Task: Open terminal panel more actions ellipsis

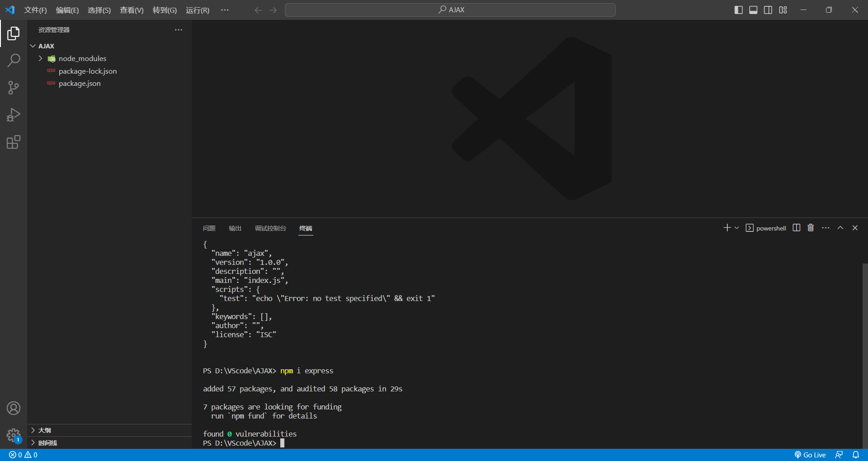Action: (826, 228)
